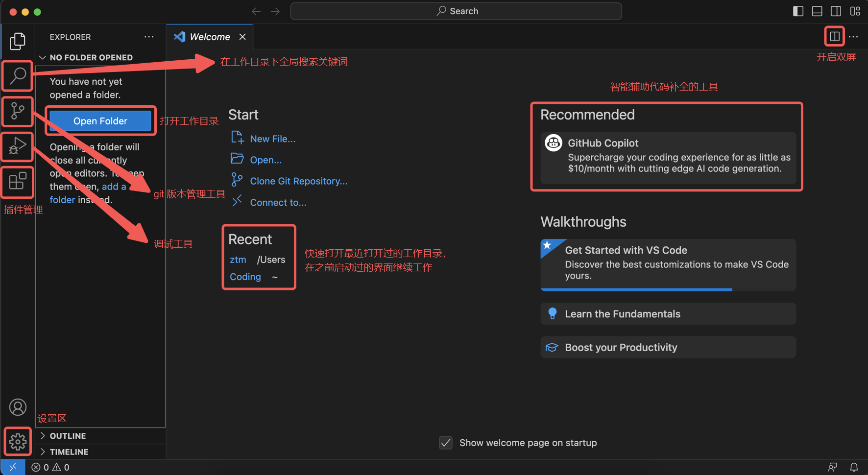Click the EXPLORER panel title
The height and width of the screenshot is (475, 868).
click(70, 37)
